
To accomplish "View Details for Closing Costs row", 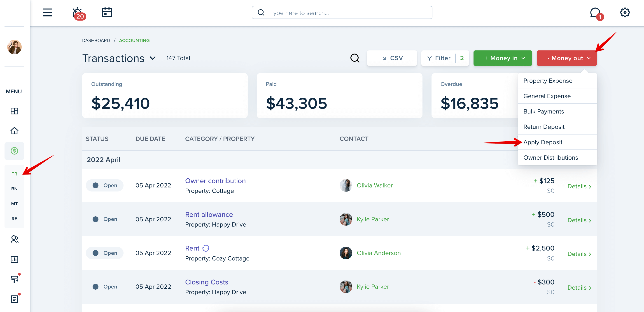I will click(x=579, y=288).
